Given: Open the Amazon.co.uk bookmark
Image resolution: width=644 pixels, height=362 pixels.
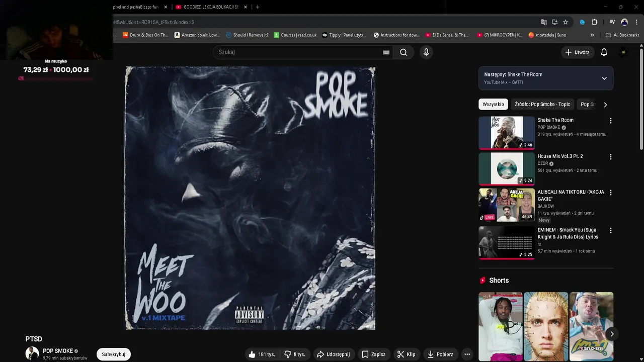Looking at the screenshot, I should click(x=197, y=35).
